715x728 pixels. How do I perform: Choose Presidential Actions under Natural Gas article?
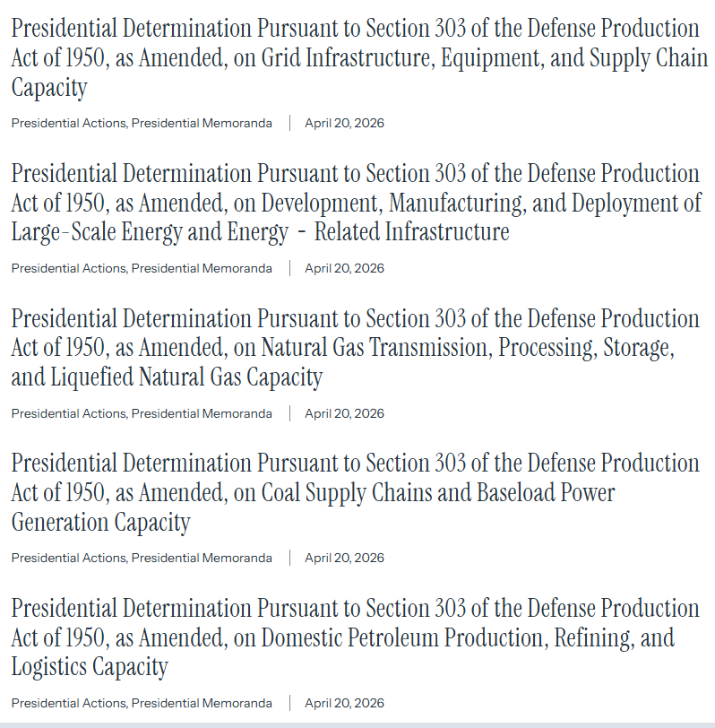pos(68,413)
